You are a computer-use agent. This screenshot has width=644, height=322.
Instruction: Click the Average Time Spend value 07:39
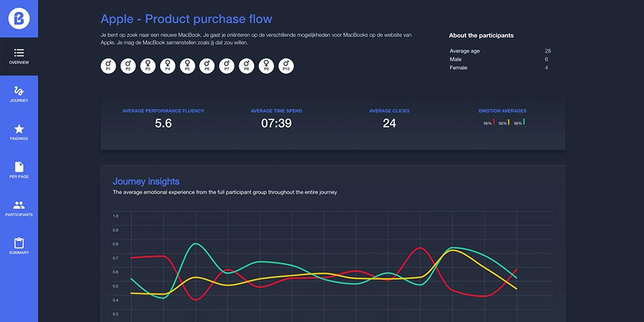[x=276, y=123]
